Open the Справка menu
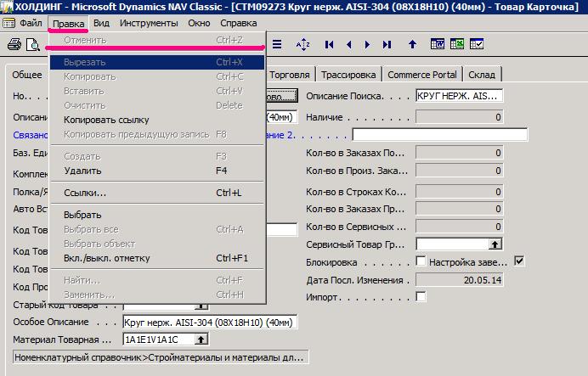The width and height of the screenshot is (588, 376). click(239, 23)
